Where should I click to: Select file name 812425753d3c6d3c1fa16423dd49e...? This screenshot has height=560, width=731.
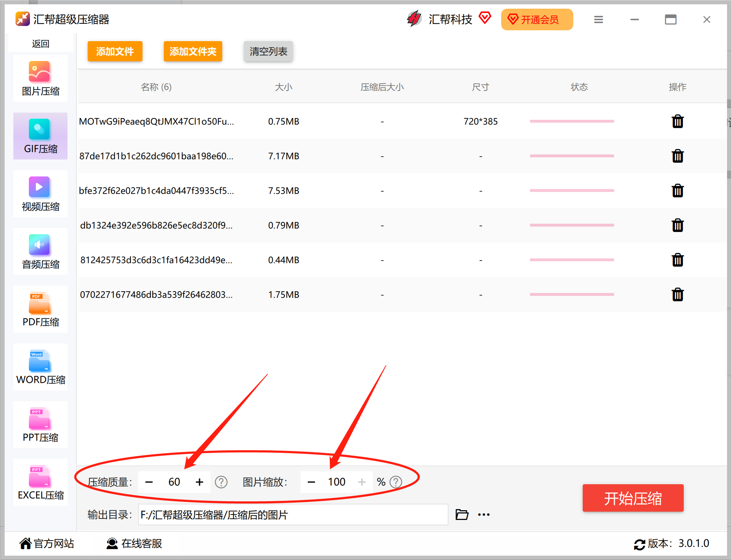pyautogui.click(x=156, y=260)
